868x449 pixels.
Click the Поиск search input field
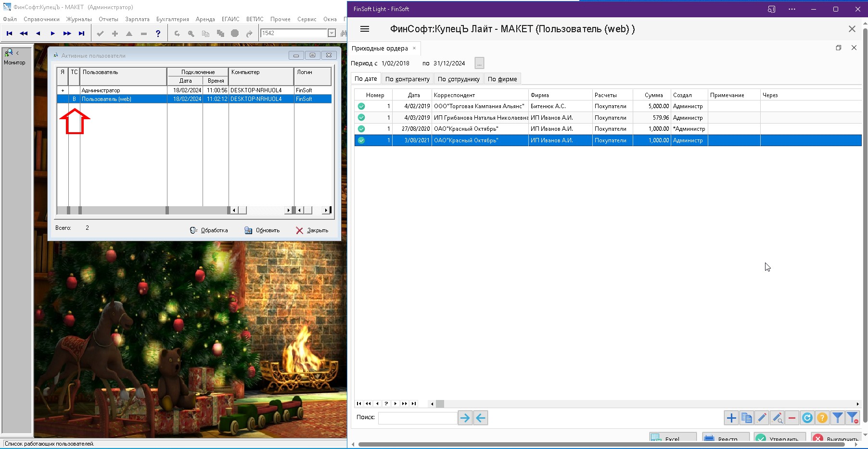coord(417,418)
